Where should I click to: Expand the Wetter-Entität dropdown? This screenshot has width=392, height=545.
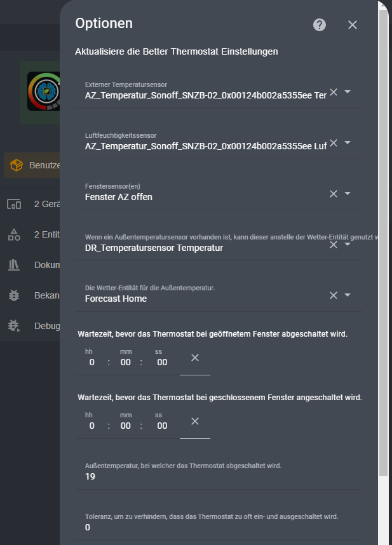[x=348, y=295]
